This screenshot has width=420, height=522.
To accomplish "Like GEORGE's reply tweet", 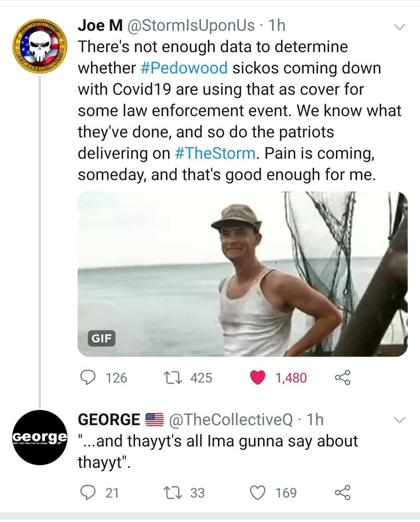I will (257, 493).
